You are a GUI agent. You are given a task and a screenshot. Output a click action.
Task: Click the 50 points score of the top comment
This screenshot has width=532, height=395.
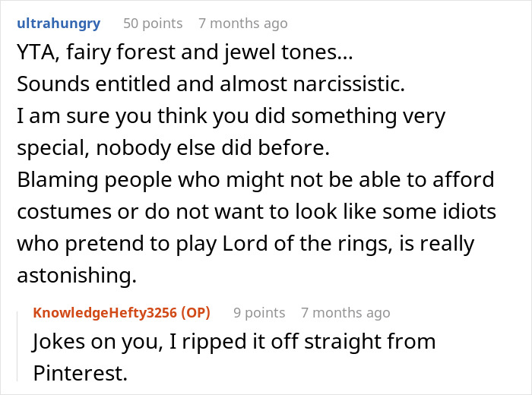tap(153, 24)
